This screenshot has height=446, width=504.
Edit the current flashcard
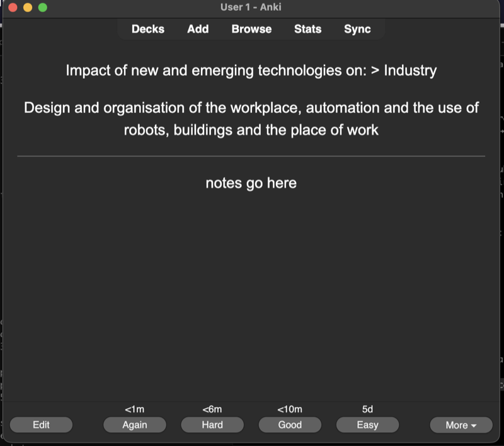[x=41, y=425]
